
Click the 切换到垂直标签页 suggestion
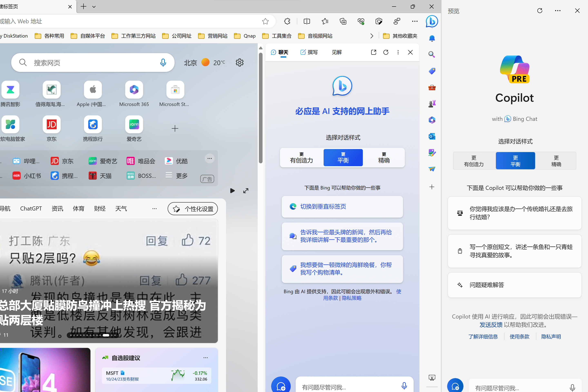click(x=342, y=207)
